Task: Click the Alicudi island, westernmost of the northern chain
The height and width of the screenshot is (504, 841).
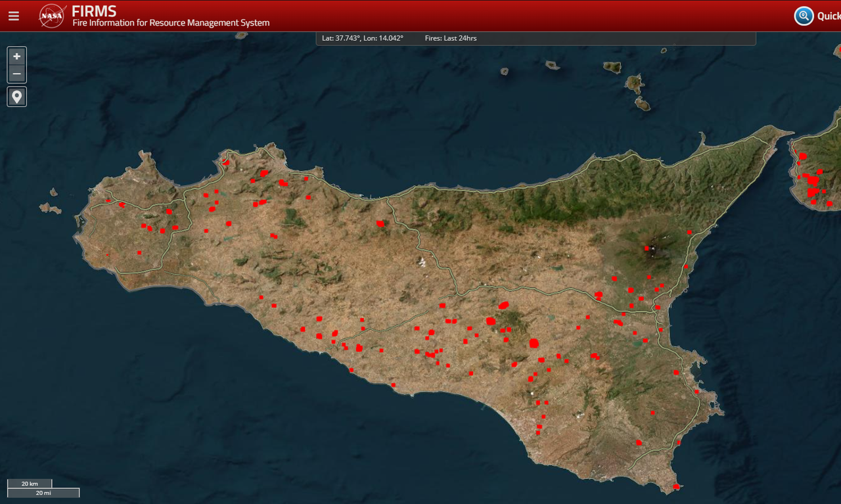Action: point(504,71)
